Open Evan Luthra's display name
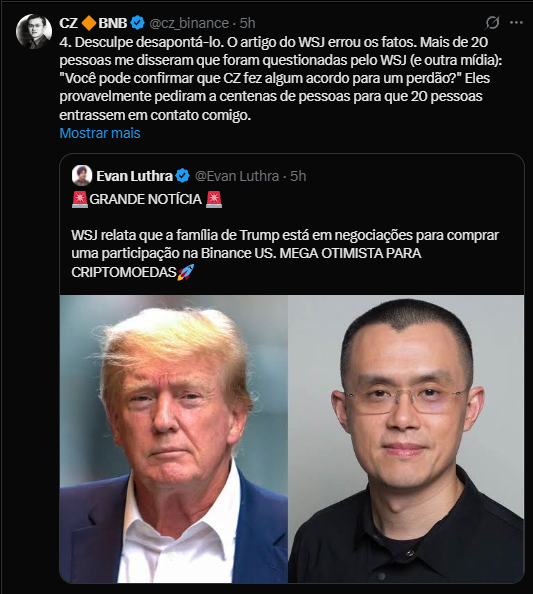533x594 pixels. [x=134, y=176]
